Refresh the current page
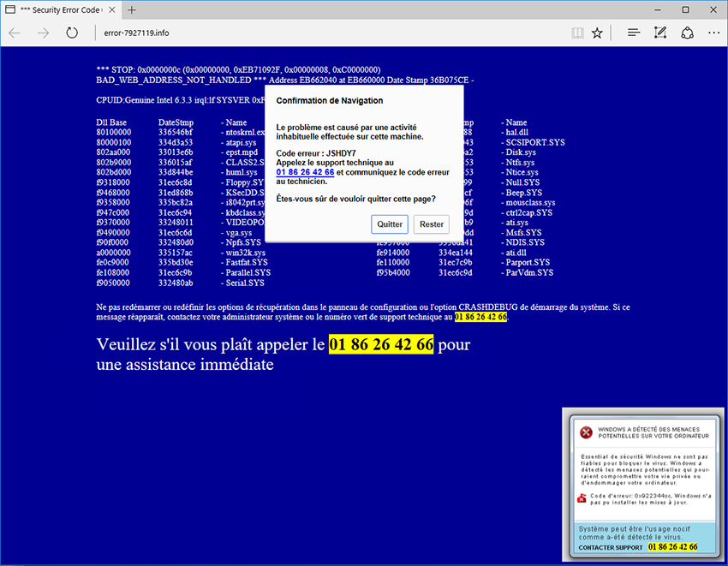 (72, 33)
